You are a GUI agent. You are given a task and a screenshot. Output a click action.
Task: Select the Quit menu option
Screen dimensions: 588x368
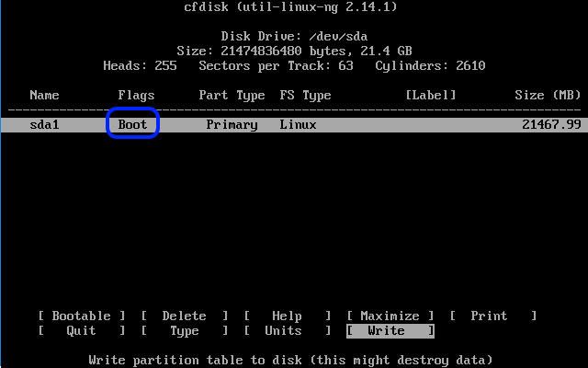82,331
